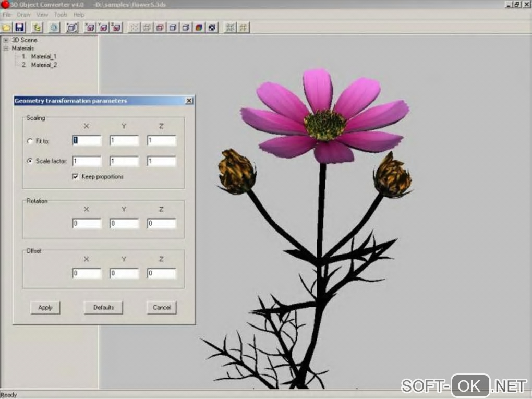Click the Rotation X input field
532x399 pixels.
pos(87,224)
